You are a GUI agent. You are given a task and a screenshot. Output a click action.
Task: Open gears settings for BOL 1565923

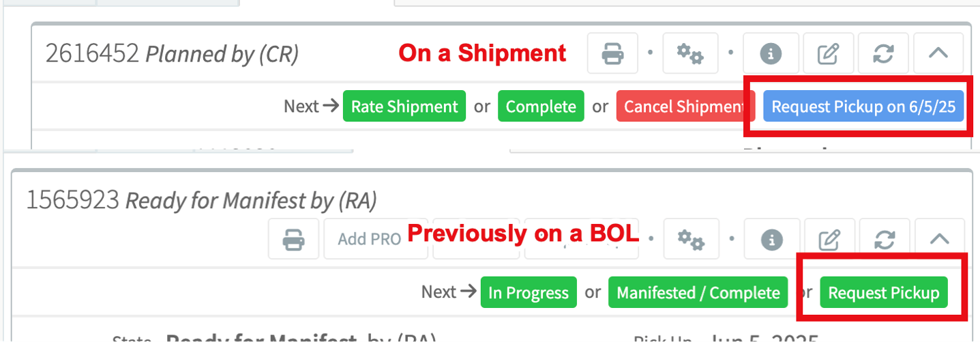689,239
